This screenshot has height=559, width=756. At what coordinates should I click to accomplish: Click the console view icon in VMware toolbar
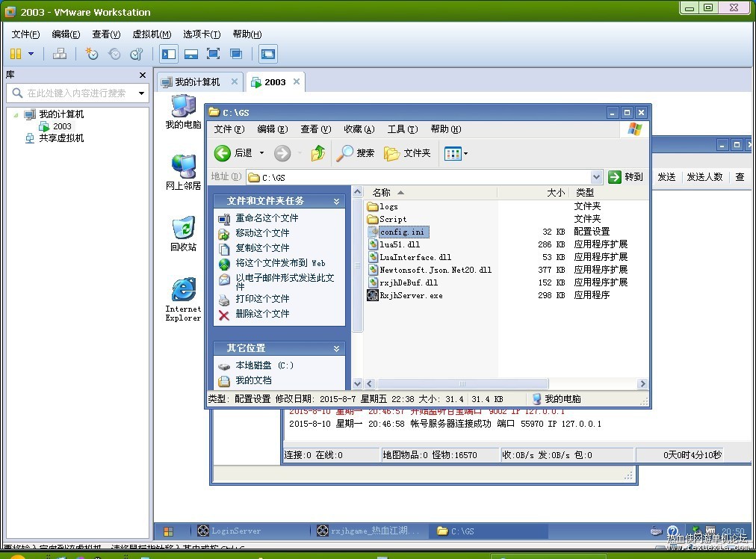coord(268,54)
